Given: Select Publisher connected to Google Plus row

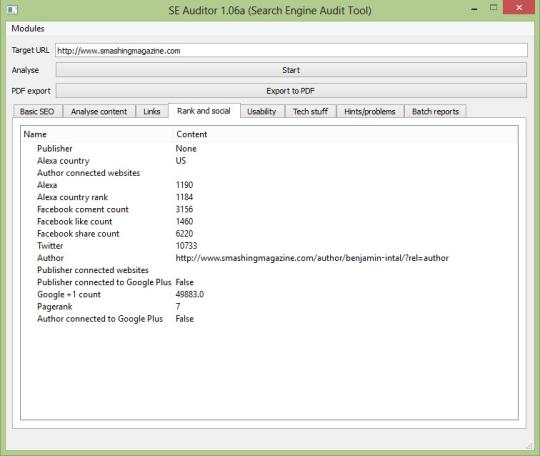Looking at the screenshot, I should tap(269, 282).
